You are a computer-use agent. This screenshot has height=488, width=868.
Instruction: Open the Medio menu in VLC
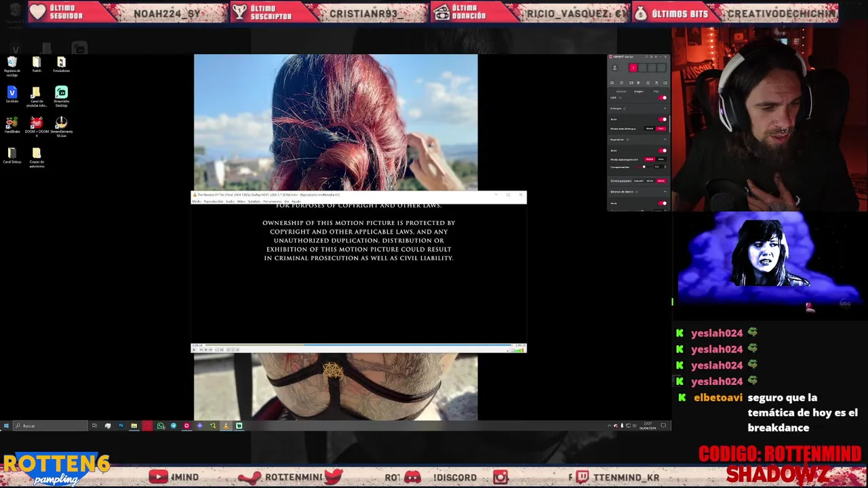click(196, 201)
